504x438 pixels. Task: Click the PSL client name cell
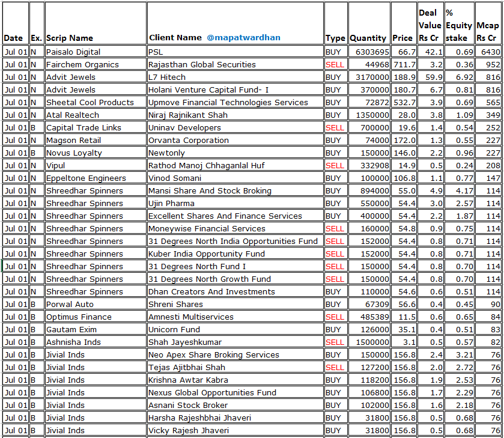235,52
